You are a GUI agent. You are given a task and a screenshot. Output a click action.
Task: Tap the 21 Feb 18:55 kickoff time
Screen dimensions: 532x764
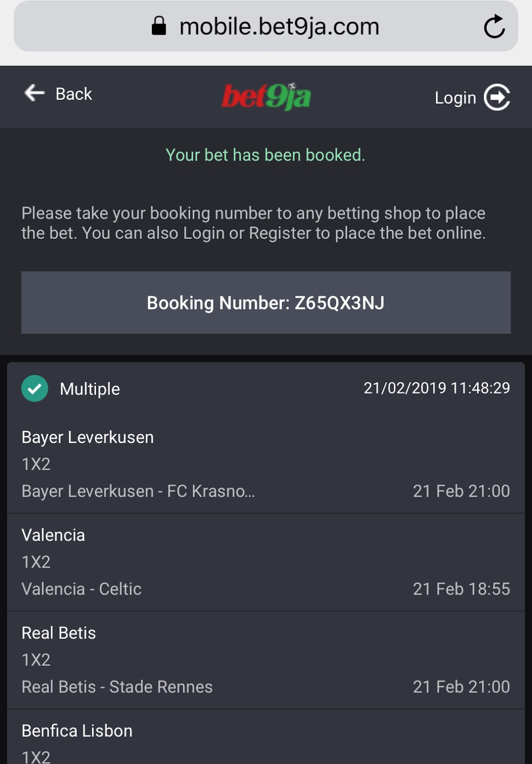461,589
